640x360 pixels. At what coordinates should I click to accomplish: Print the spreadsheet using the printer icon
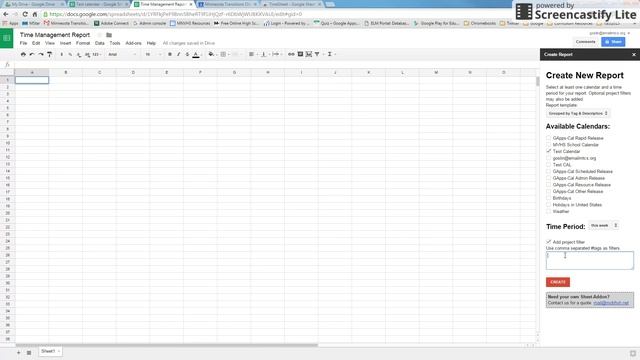tap(23, 54)
